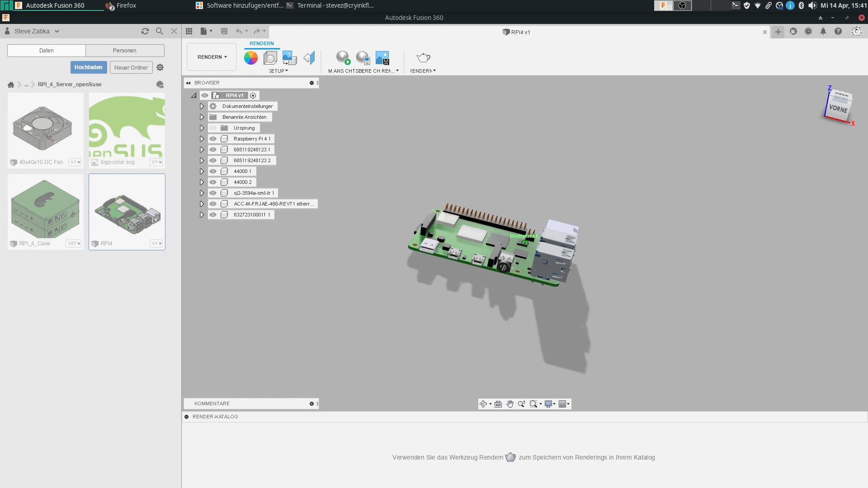868x488 pixels.
Task: Hide the Raspberry Pi 4 1 component
Action: [x=213, y=139]
